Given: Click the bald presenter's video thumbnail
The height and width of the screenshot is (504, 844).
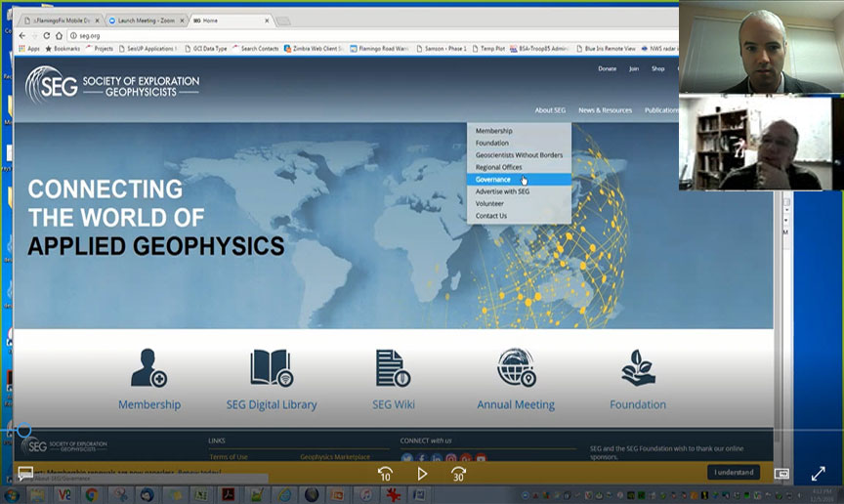Looking at the screenshot, I should pyautogui.click(x=761, y=48).
